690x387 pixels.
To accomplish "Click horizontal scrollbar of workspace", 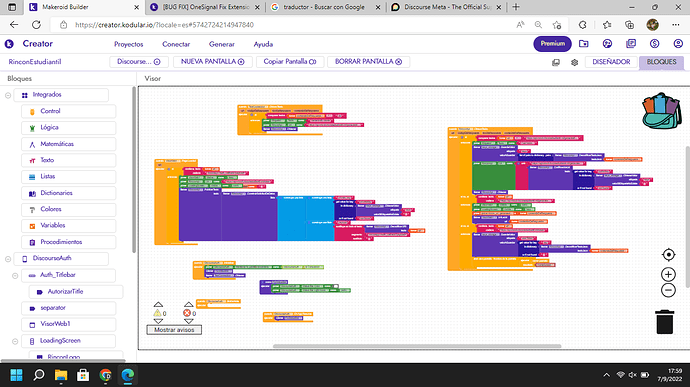I will tap(417, 346).
